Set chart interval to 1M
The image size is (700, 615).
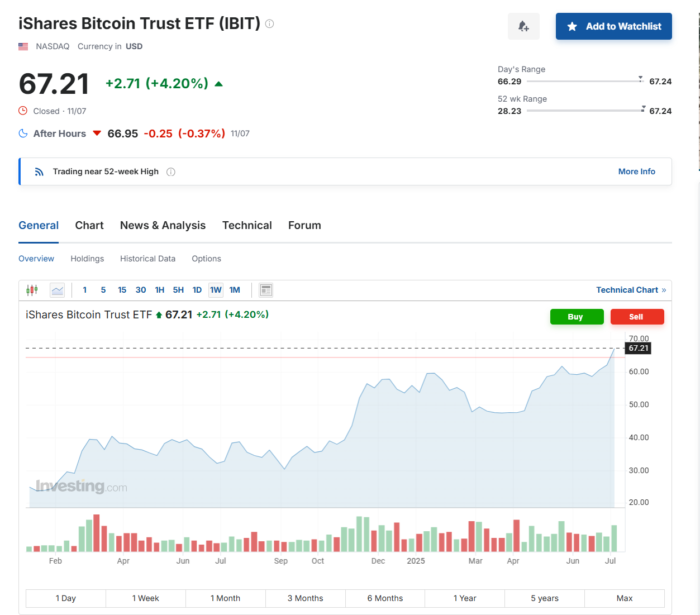(235, 290)
